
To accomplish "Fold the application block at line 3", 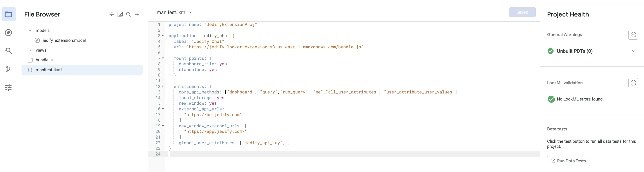I will (x=163, y=36).
